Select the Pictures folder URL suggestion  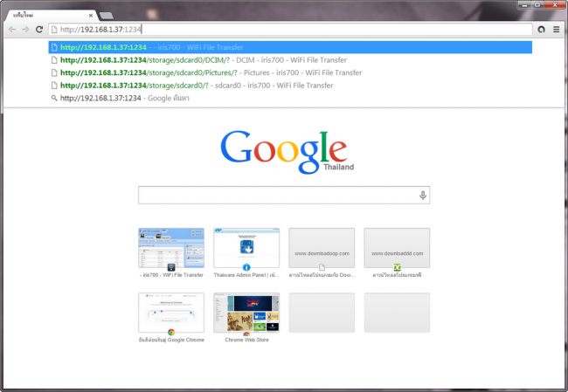tap(290, 72)
